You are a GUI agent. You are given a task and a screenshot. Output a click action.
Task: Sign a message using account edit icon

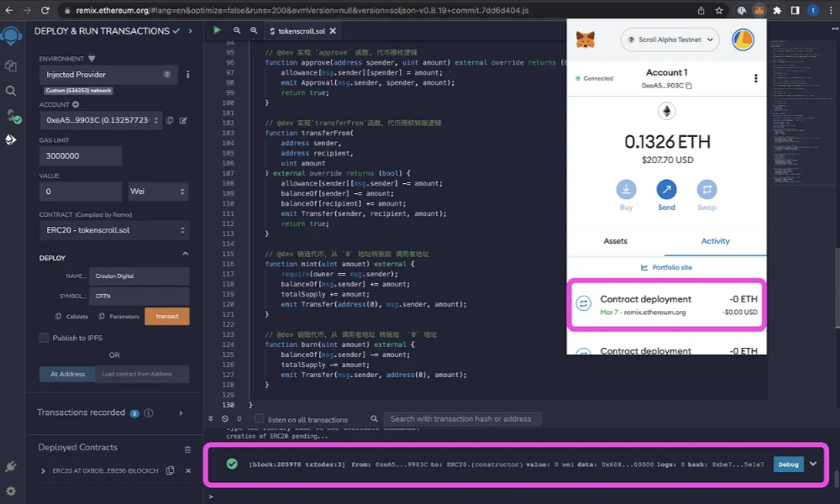tap(183, 120)
